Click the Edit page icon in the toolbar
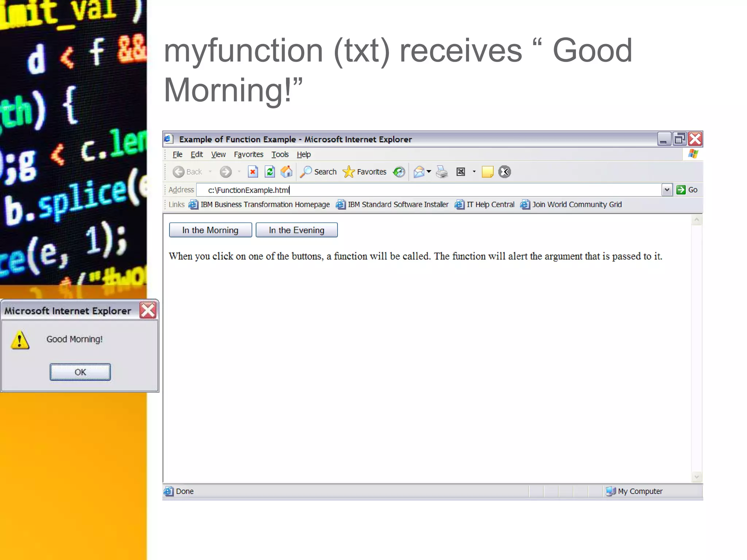The width and height of the screenshot is (747, 560). point(461,172)
